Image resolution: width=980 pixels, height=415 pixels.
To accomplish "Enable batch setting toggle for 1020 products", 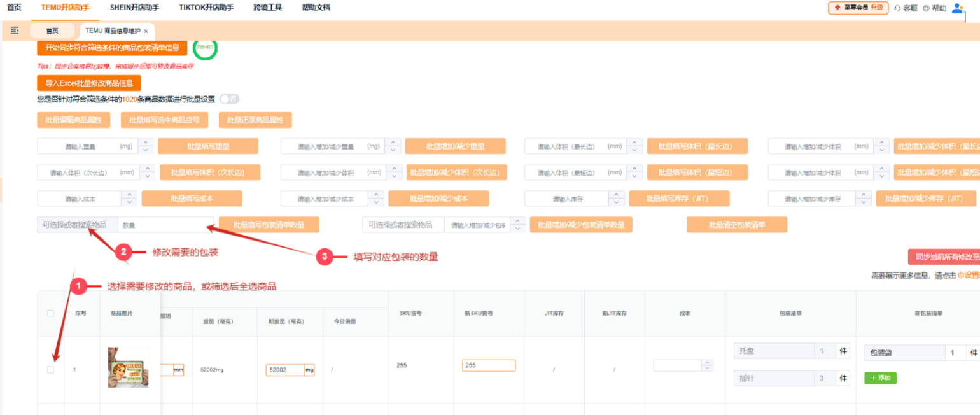I will (x=229, y=99).
